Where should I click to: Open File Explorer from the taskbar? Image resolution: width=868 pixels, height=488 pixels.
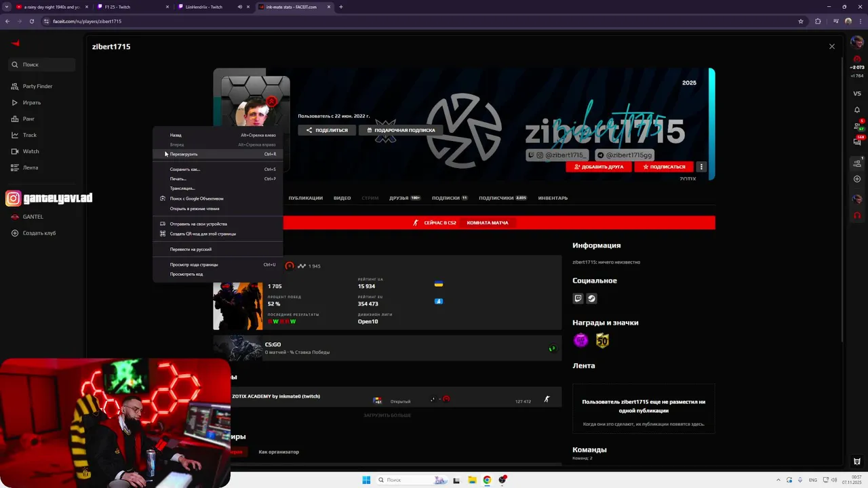click(x=472, y=480)
